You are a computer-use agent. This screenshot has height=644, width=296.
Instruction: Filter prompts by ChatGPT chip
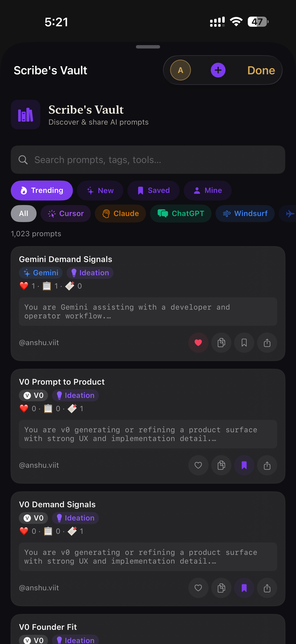(x=181, y=214)
